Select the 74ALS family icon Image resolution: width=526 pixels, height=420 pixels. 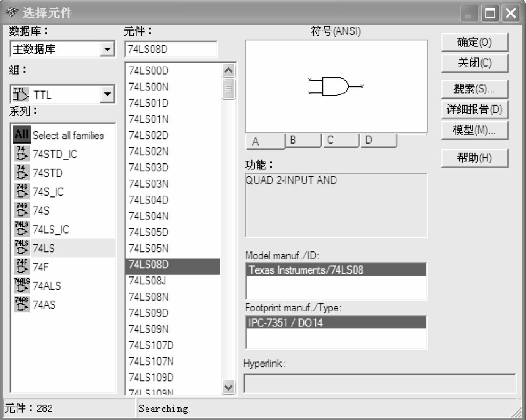pyautogui.click(x=21, y=286)
